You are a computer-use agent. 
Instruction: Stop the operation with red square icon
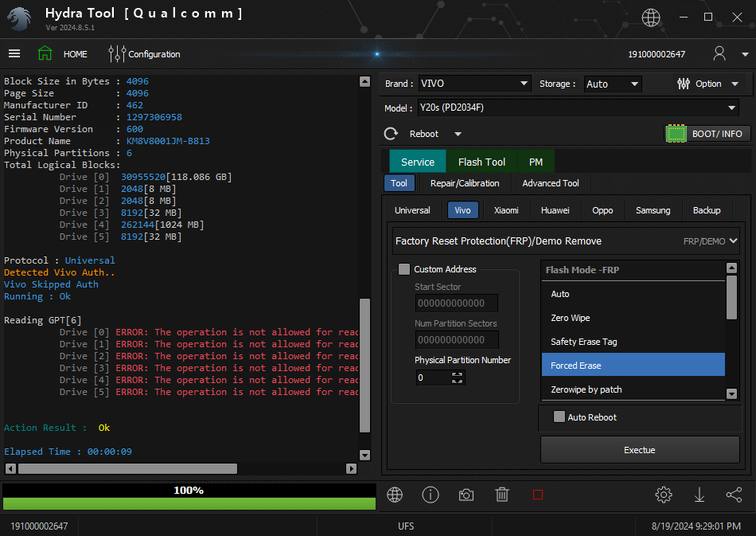(x=538, y=495)
